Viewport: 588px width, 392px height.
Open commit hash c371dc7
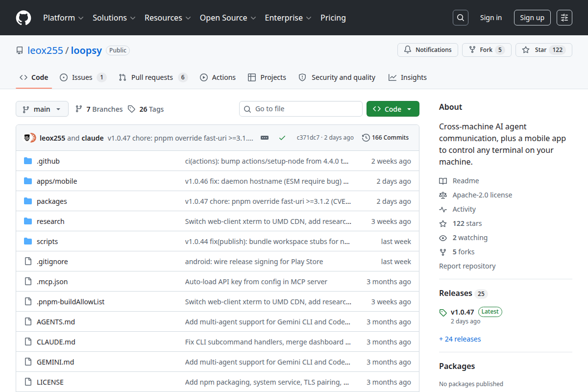click(308, 138)
